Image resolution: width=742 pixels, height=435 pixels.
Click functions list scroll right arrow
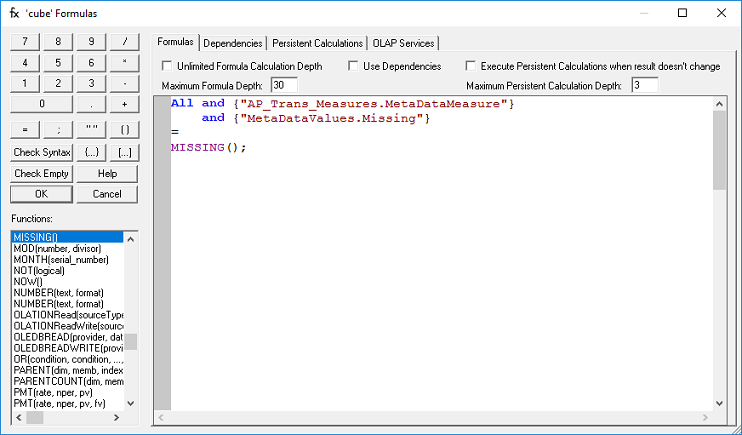tap(116, 417)
